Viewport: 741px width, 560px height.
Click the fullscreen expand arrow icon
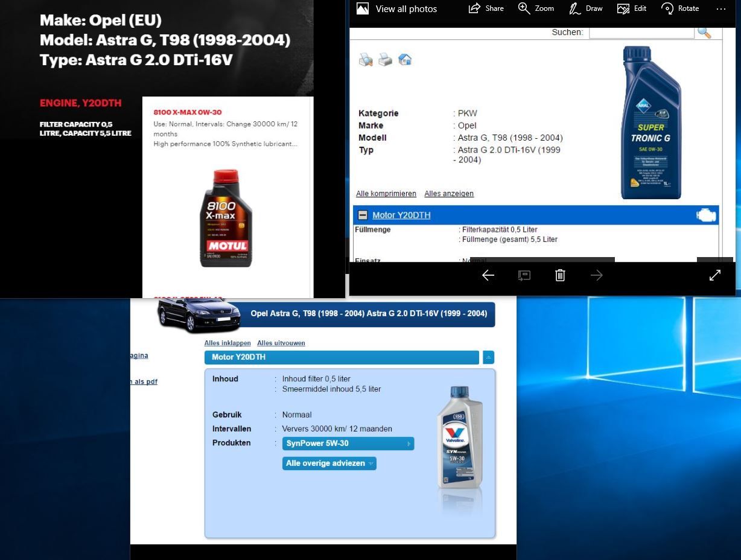715,275
